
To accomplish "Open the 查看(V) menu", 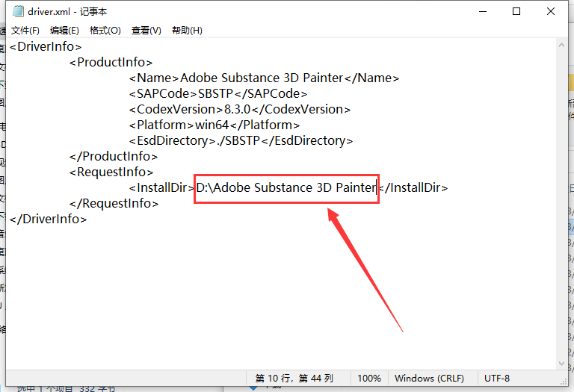I will (x=146, y=31).
